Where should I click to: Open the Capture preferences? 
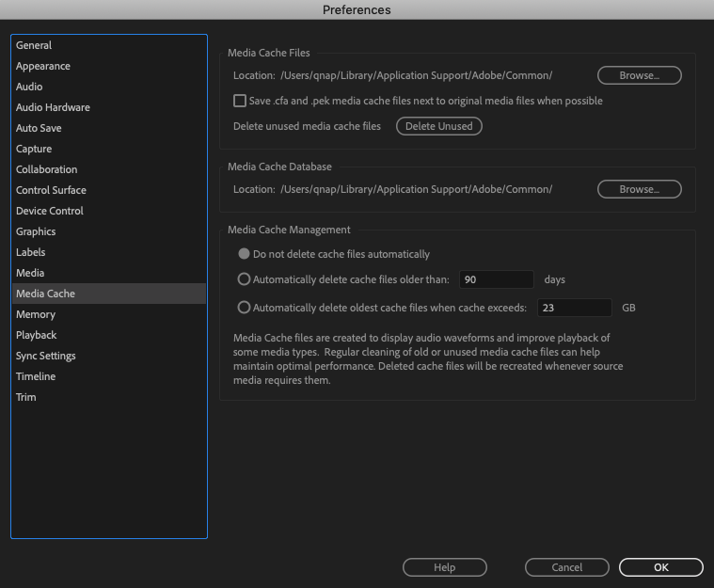pos(109,149)
